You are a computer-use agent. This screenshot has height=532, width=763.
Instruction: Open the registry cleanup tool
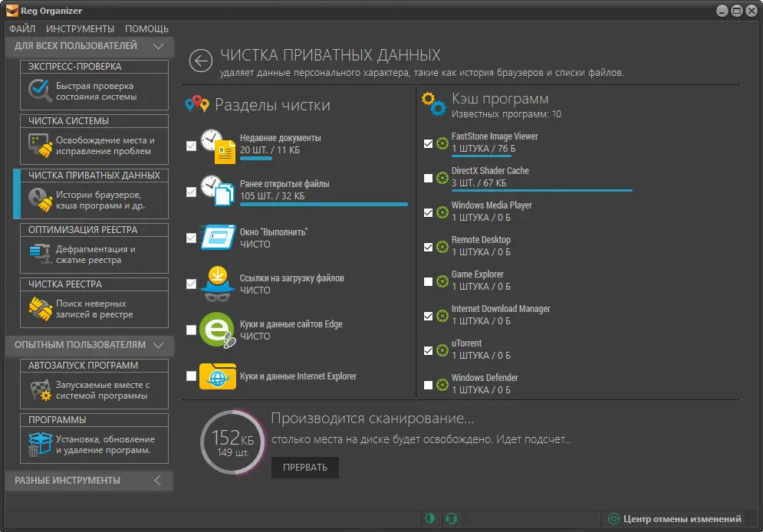[x=94, y=305]
